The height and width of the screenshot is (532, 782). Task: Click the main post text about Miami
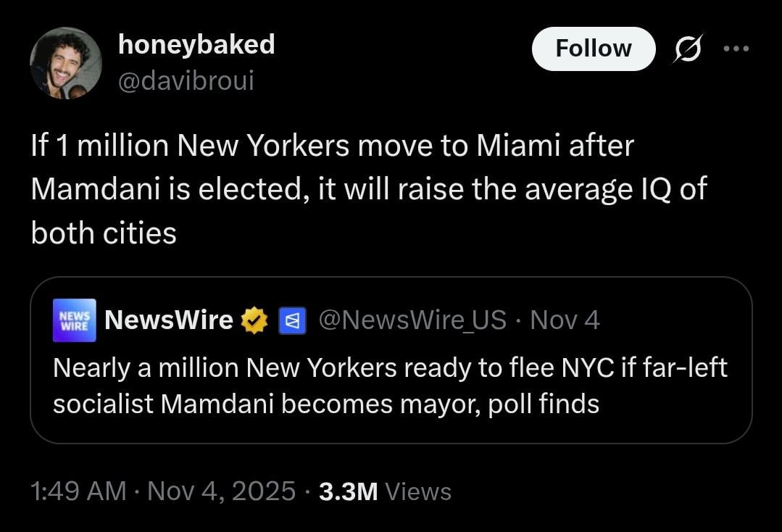click(368, 189)
